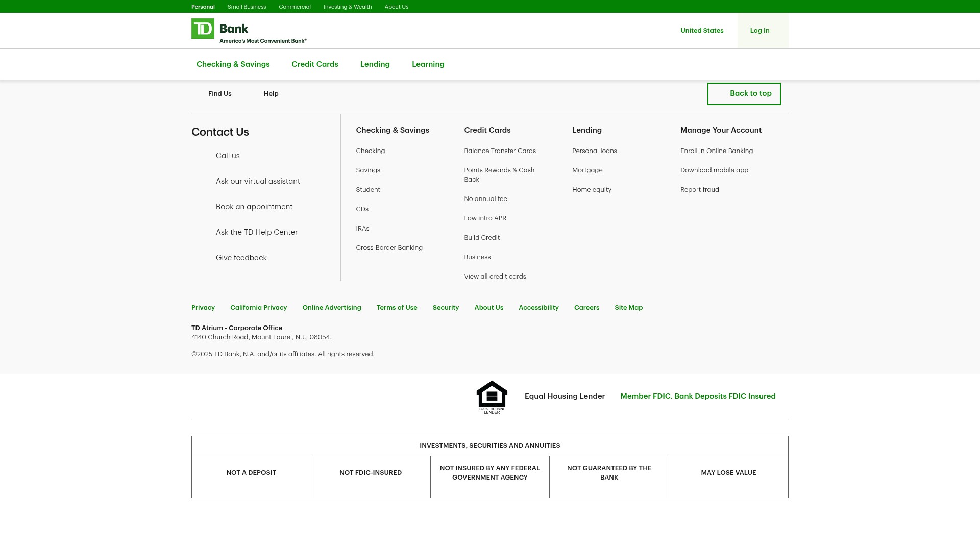Click the Lending footer column heading
This screenshot has height=551, width=980.
coord(587,130)
